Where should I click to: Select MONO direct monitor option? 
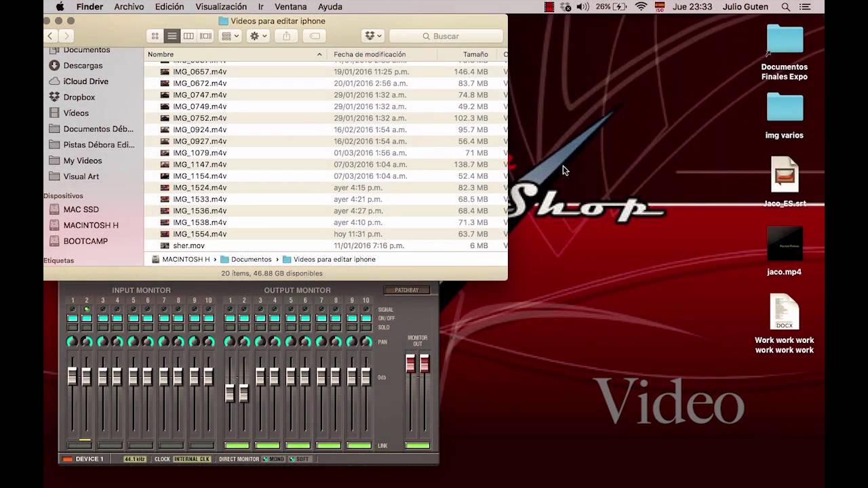click(273, 460)
